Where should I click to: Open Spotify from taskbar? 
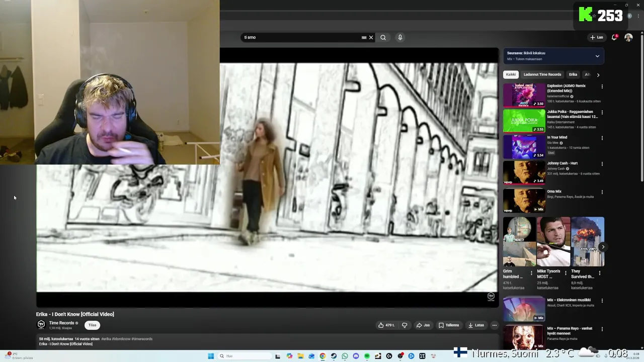pyautogui.click(x=367, y=356)
